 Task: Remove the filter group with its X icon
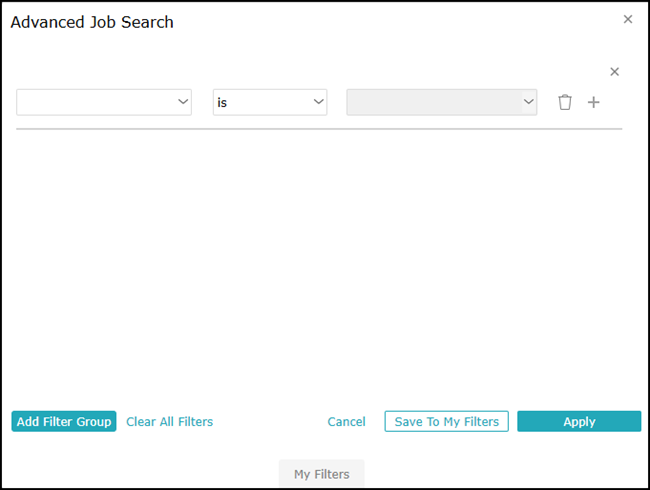pyautogui.click(x=614, y=72)
